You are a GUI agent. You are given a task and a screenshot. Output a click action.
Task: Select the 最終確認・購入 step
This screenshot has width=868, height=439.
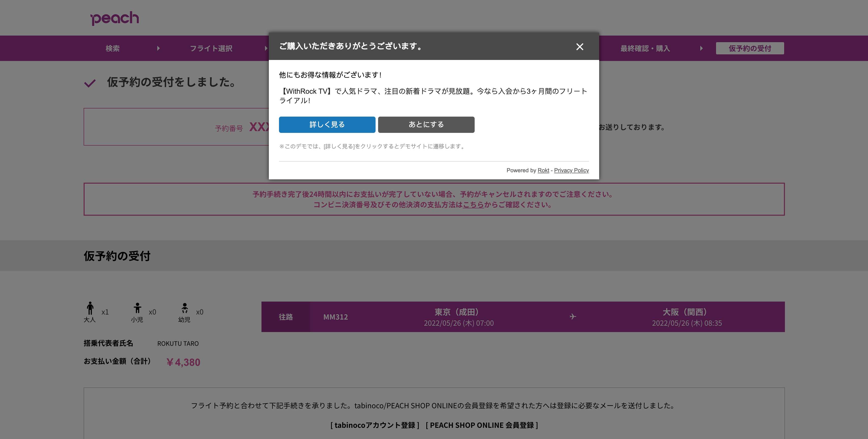click(x=645, y=48)
